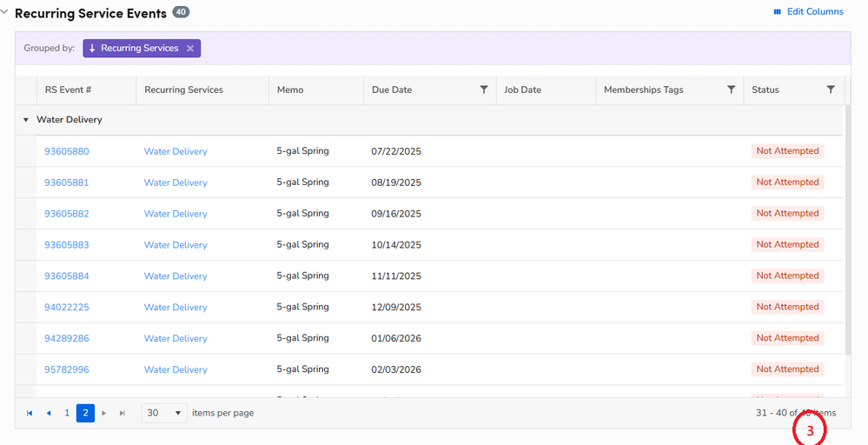The width and height of the screenshot is (868, 445).
Task: Collapse the Recurring Service Events section
Action: (5, 13)
